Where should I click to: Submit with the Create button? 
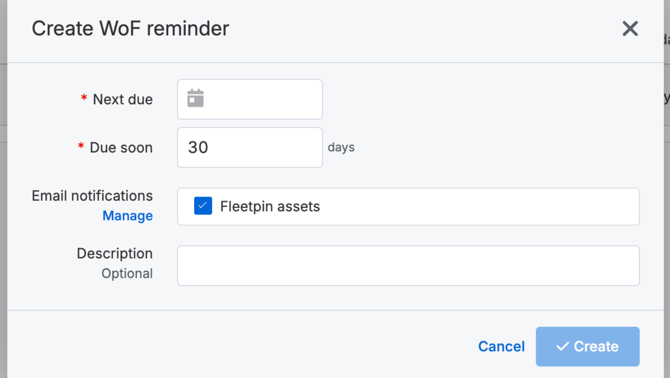(x=588, y=346)
